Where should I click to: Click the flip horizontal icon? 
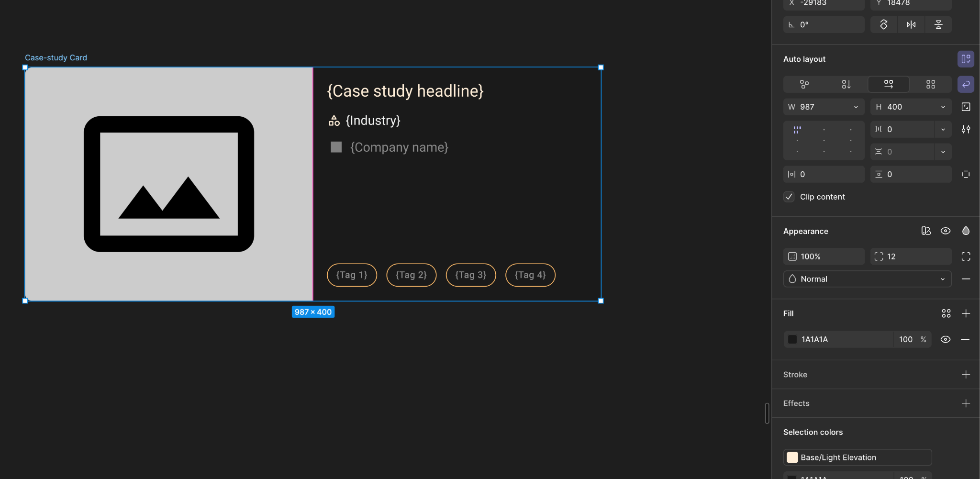[x=911, y=24]
